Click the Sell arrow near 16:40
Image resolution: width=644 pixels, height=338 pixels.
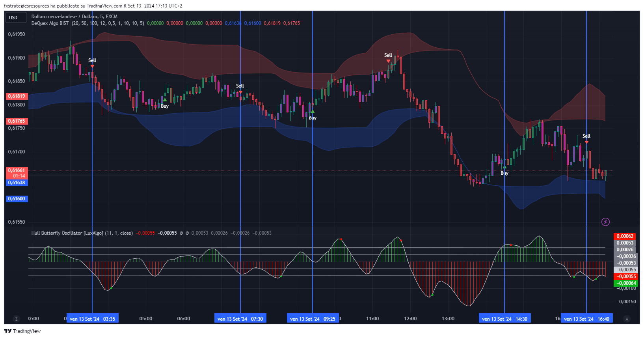click(x=586, y=142)
